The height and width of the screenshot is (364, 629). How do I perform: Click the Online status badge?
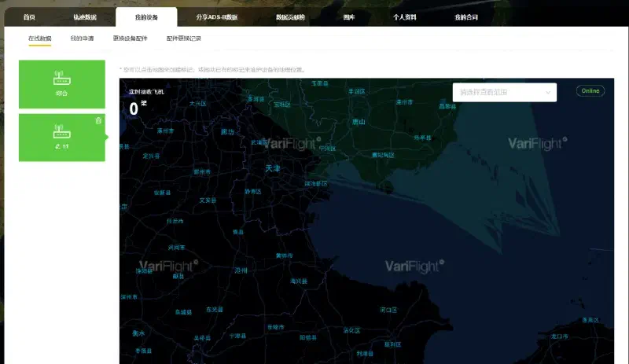pos(590,91)
